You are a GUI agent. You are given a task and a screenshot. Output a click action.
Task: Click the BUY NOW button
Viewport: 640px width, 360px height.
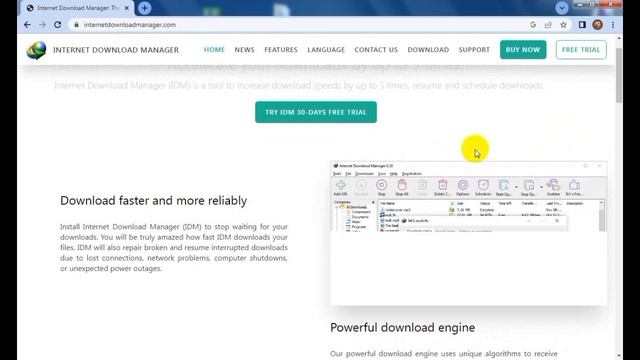click(523, 50)
